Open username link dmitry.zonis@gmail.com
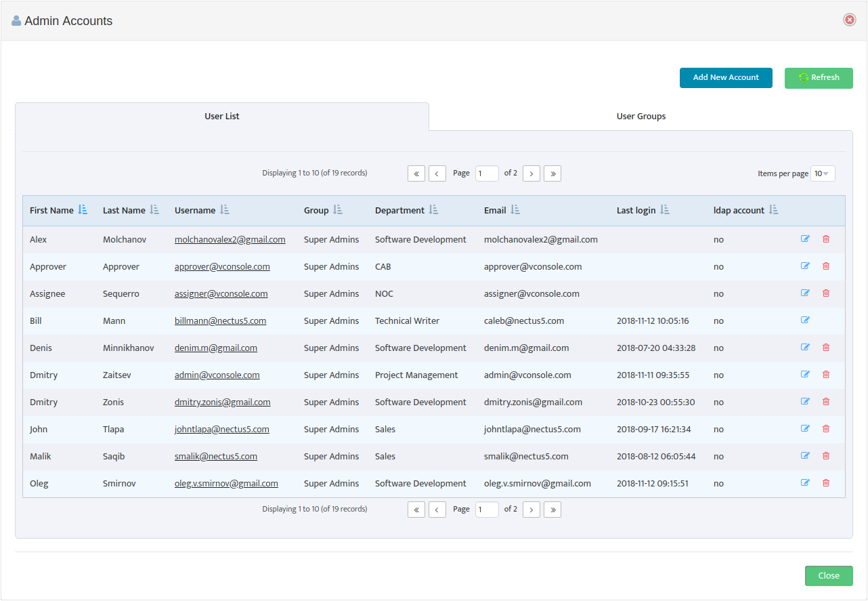The image size is (868, 601). coord(223,402)
